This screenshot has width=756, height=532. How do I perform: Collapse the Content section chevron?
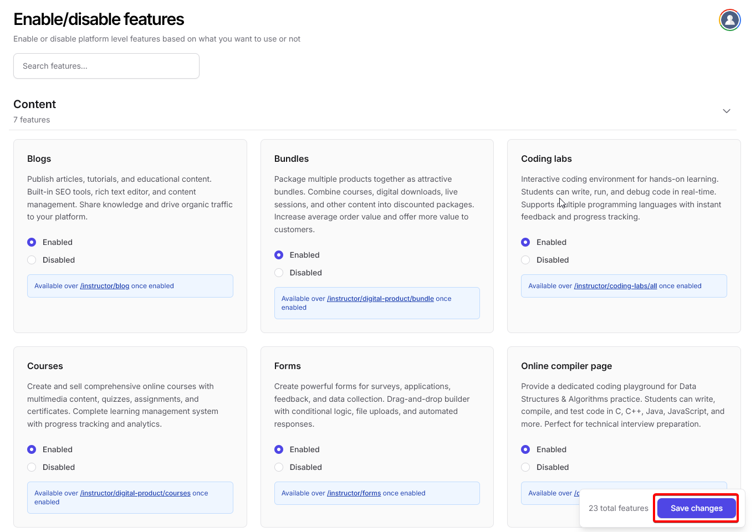726,111
